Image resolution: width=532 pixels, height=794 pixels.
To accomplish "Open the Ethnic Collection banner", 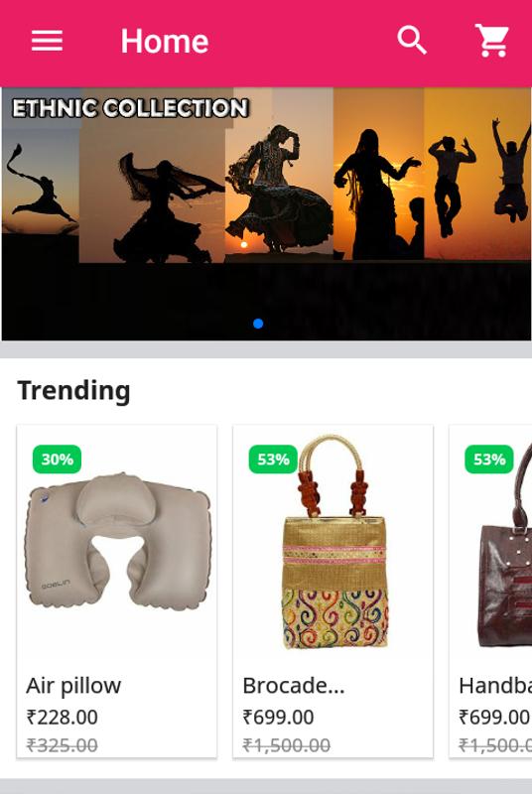I will click(x=266, y=213).
